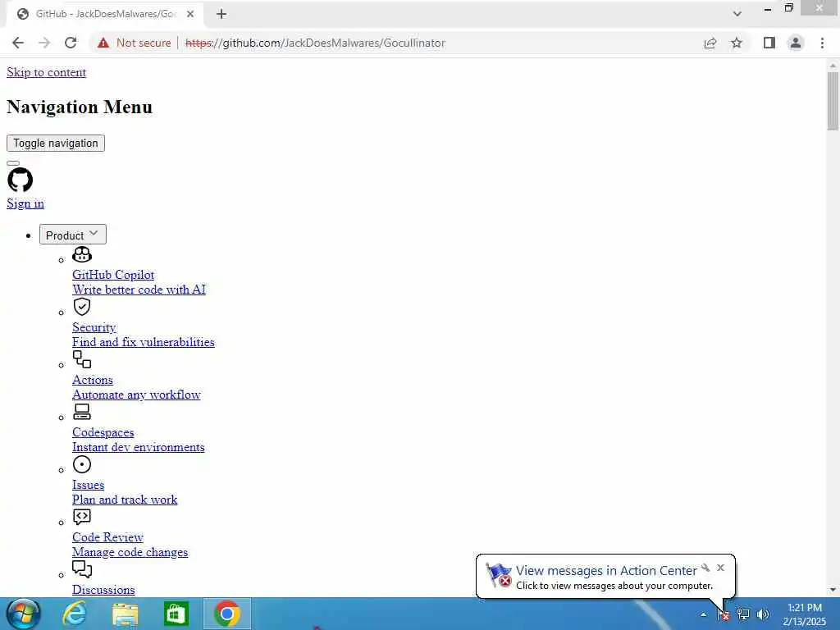Open the GitHub Copilot link
Image resolution: width=840 pixels, height=630 pixels.
113,275
